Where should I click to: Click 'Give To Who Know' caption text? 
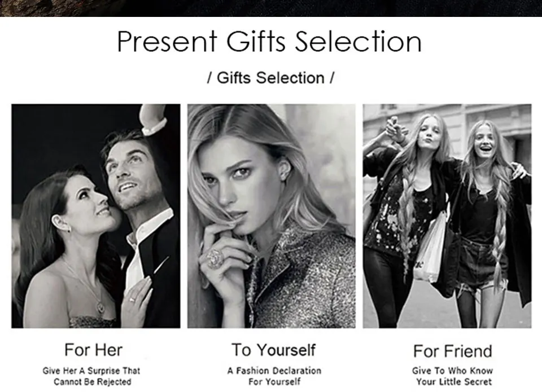[x=452, y=371]
